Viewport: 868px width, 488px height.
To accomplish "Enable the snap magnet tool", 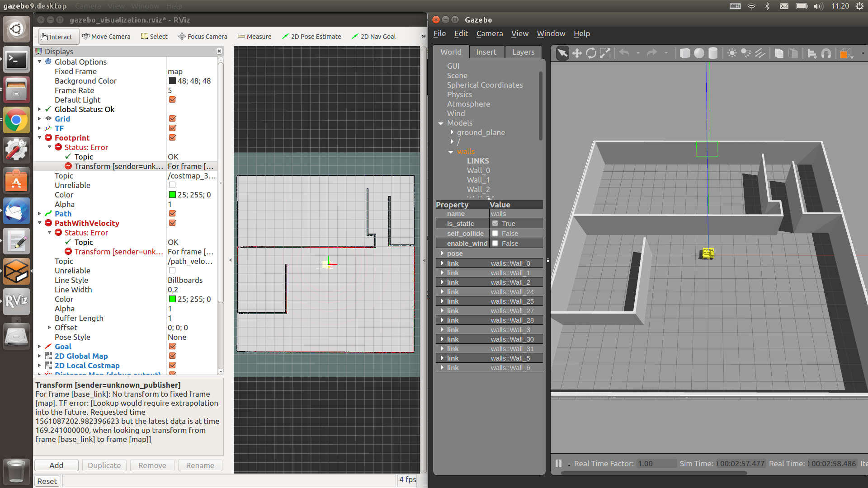I will pos(826,53).
